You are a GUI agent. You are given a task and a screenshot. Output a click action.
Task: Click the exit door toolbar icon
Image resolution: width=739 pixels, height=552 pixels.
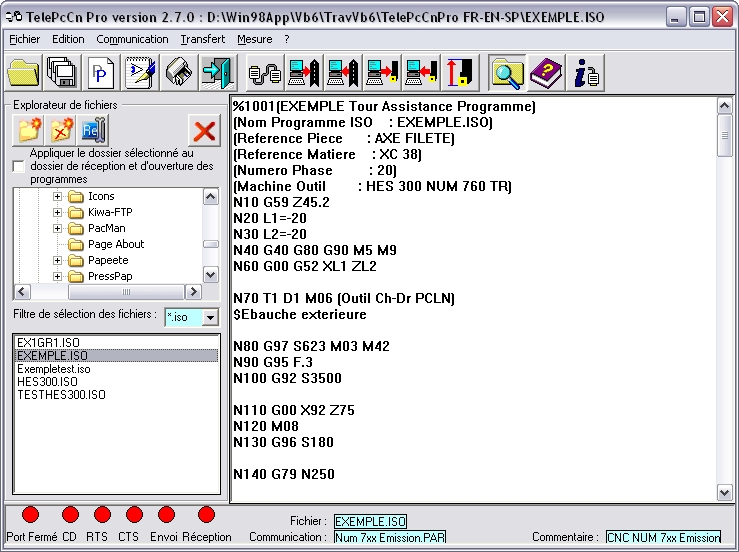(215, 73)
